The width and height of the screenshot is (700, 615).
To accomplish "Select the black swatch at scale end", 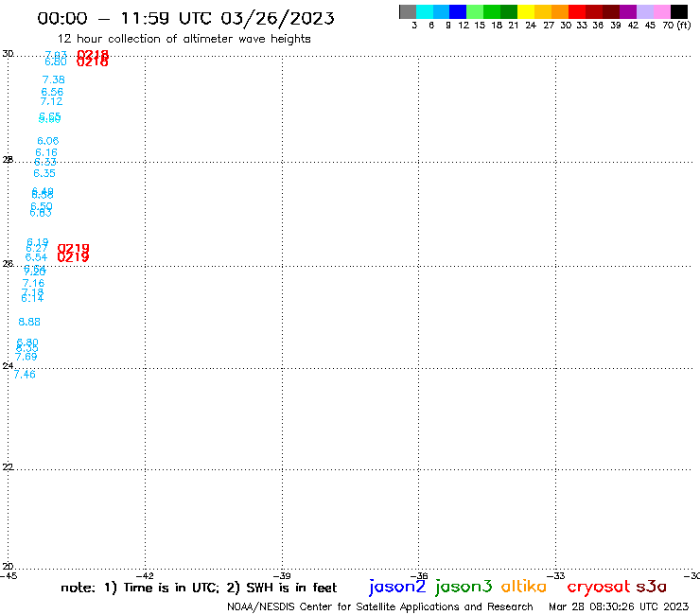I will pos(678,11).
